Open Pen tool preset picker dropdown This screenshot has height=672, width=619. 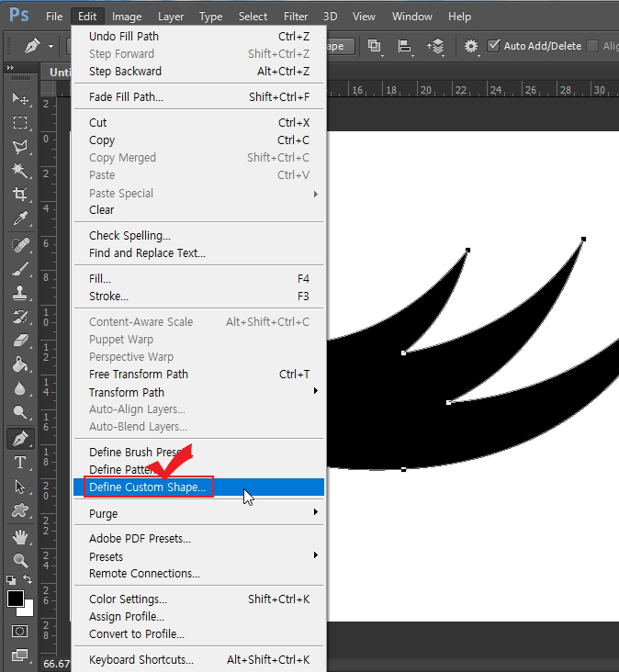[51, 46]
